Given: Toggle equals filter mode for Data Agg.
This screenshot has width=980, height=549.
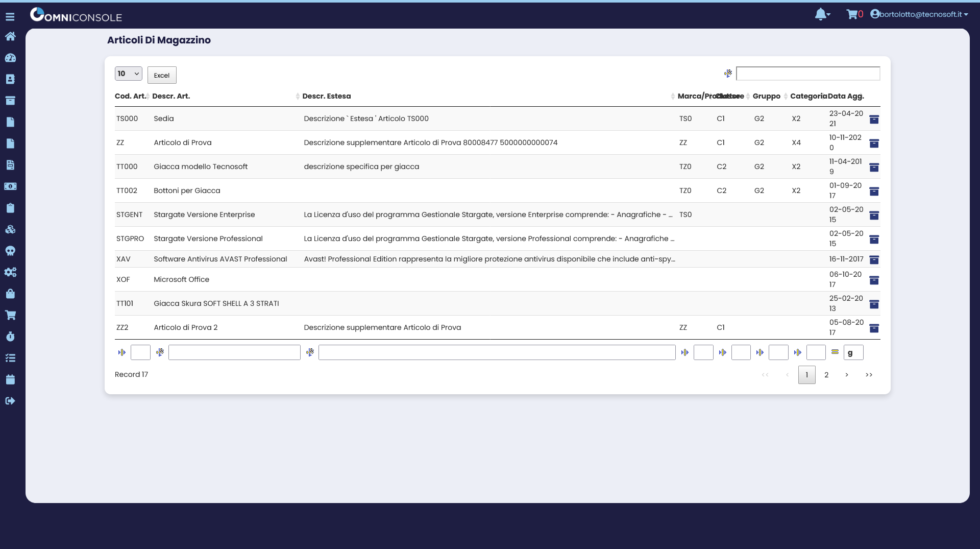Looking at the screenshot, I should (x=835, y=352).
